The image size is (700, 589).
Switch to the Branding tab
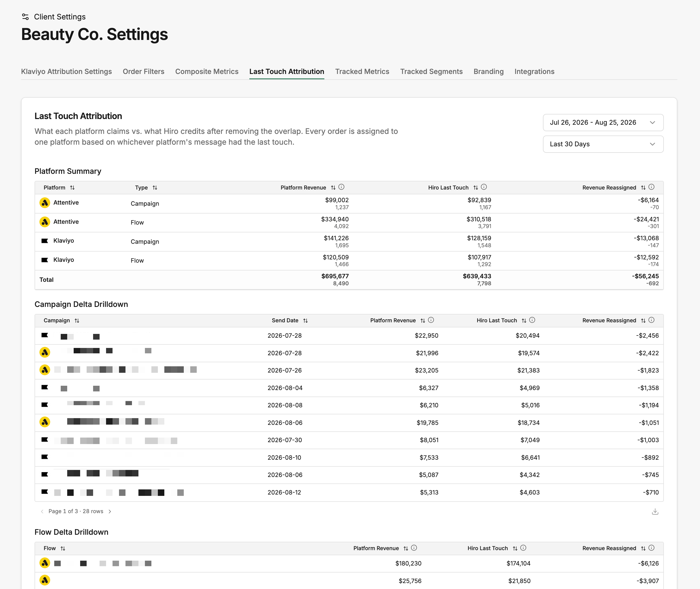489,72
